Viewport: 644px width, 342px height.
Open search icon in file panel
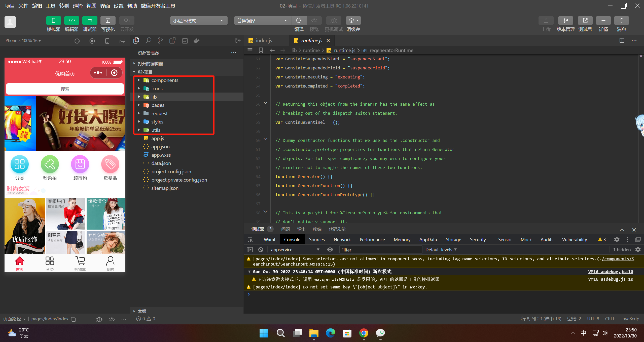(149, 40)
